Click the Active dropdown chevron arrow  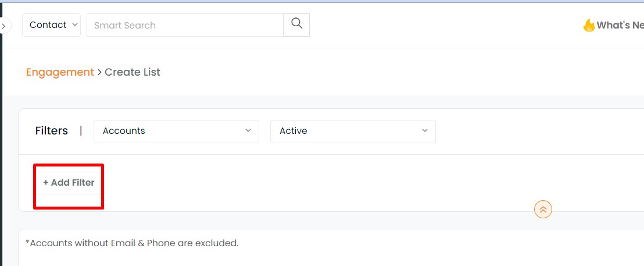tap(425, 131)
